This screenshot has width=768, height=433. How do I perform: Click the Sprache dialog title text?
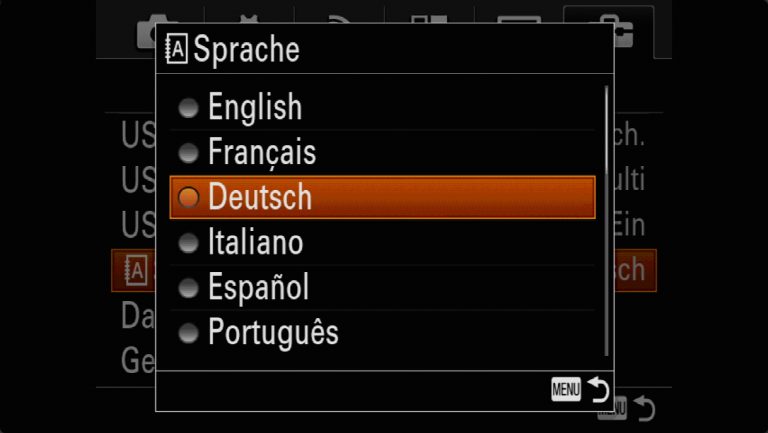(246, 49)
